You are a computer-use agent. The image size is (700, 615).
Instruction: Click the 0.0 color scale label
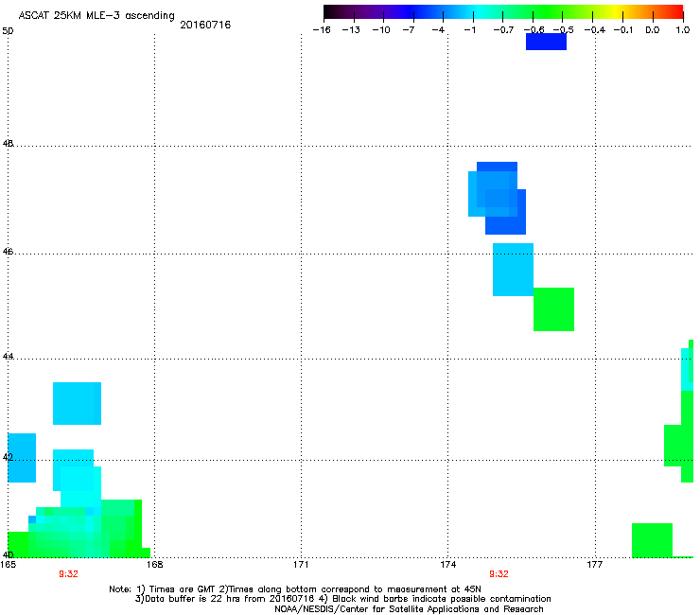pyautogui.click(x=653, y=30)
